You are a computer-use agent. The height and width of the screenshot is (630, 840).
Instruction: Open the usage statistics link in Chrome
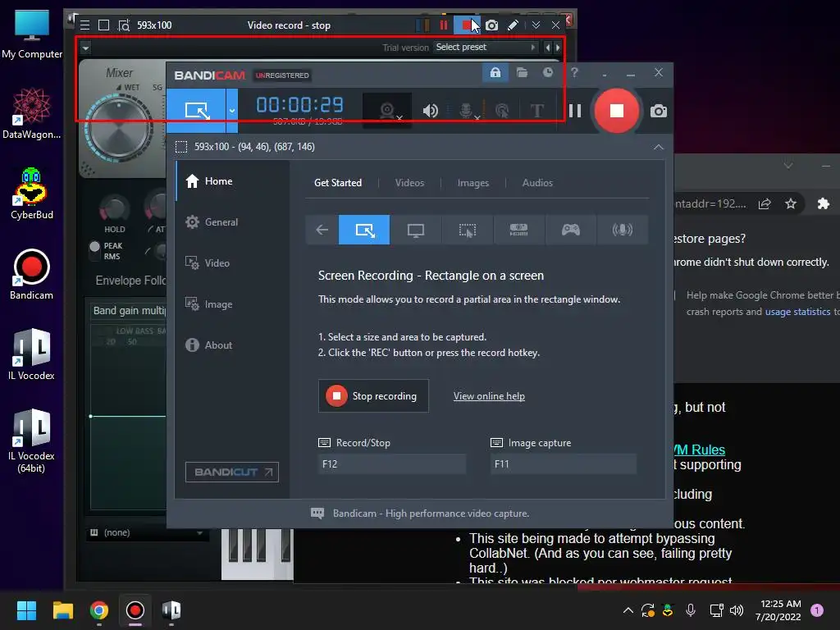point(797,312)
